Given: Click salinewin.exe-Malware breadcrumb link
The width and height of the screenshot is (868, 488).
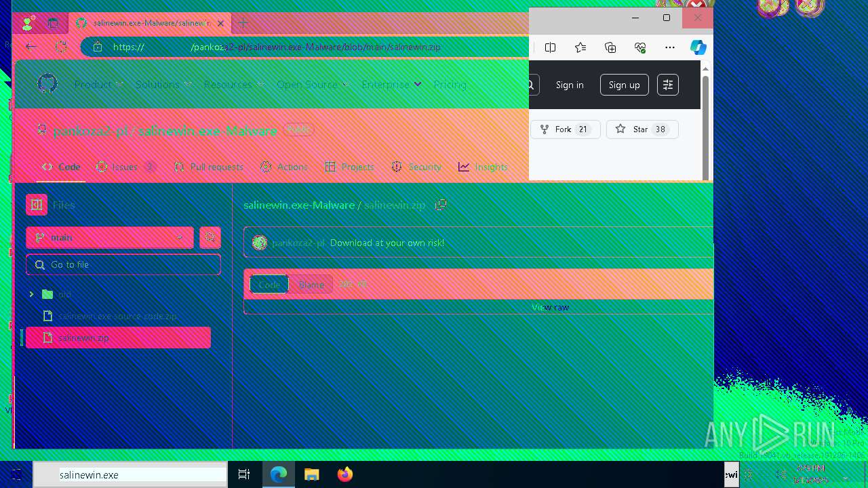Looking at the screenshot, I should (x=299, y=205).
